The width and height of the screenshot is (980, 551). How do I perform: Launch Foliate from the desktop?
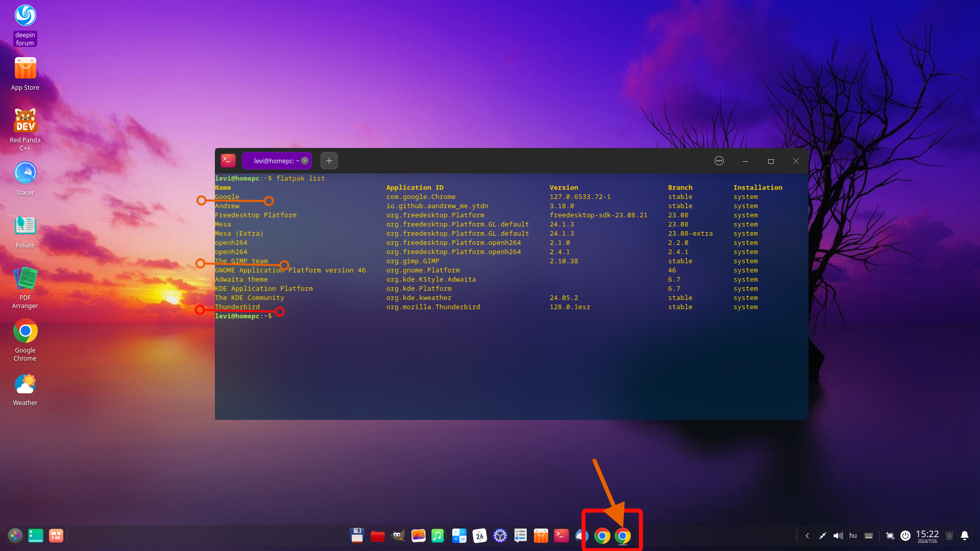(25, 231)
